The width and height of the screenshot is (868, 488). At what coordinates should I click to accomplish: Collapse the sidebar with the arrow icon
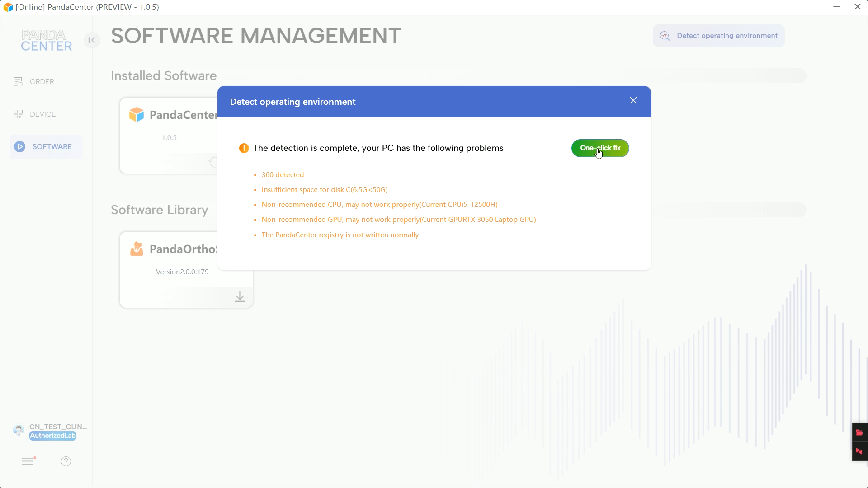tap(92, 40)
